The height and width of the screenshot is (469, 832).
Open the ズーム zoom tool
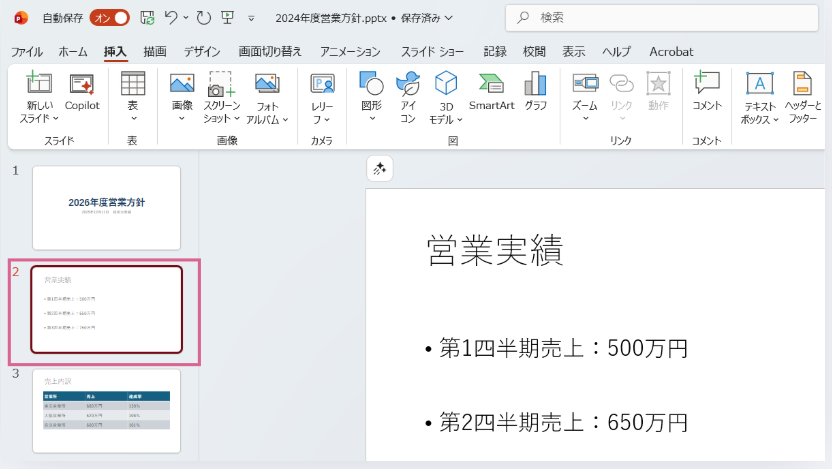pos(585,92)
